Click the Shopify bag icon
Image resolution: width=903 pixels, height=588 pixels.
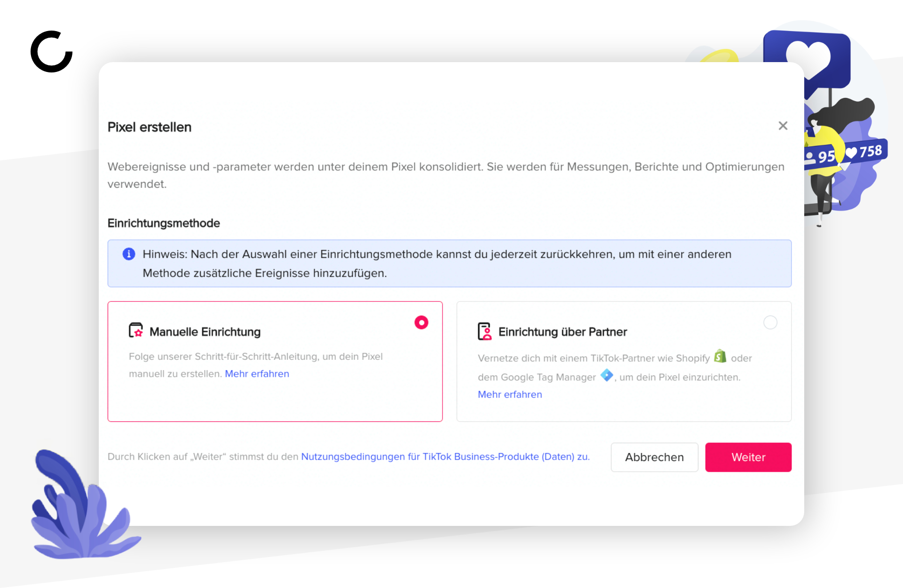click(720, 356)
